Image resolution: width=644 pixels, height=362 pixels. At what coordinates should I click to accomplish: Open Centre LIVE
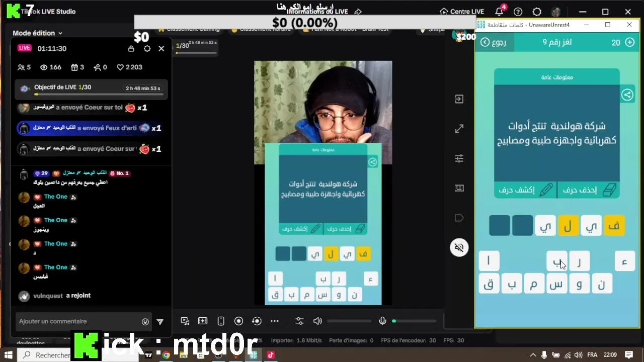click(461, 12)
